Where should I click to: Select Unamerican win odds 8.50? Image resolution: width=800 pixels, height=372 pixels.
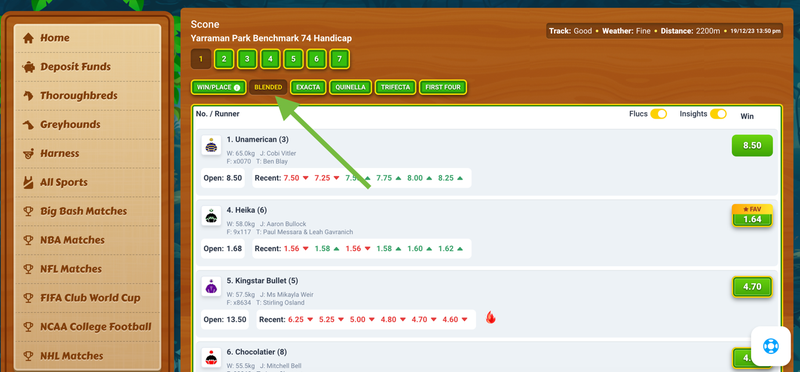(752, 145)
